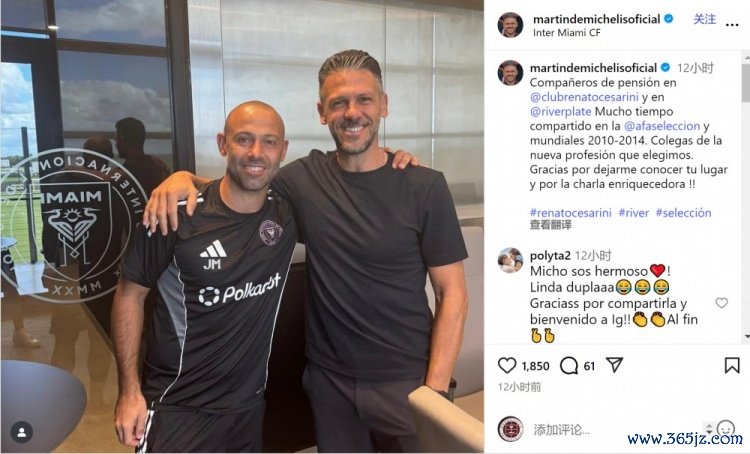Like the post with heart icon

[x=507, y=365]
